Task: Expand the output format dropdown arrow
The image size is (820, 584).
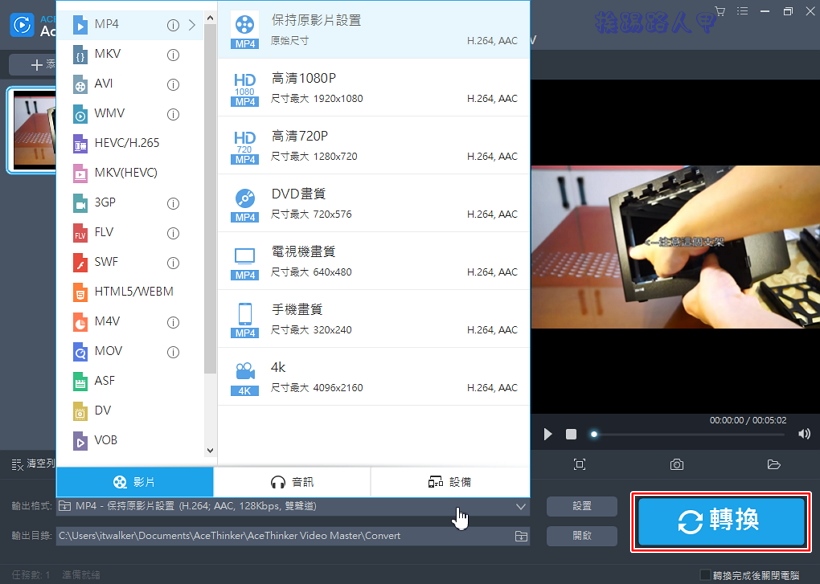Action: [520, 507]
